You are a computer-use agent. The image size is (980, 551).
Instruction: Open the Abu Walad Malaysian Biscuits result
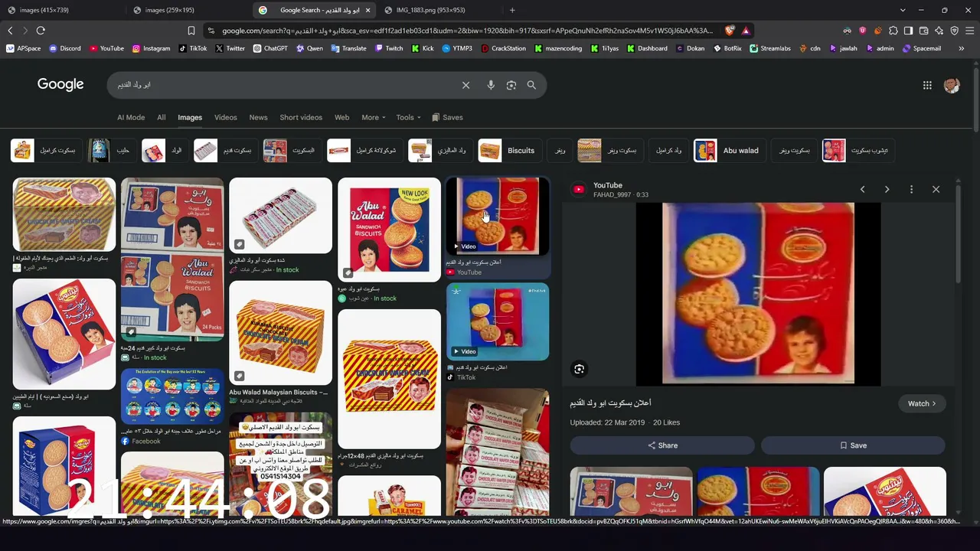click(x=280, y=333)
